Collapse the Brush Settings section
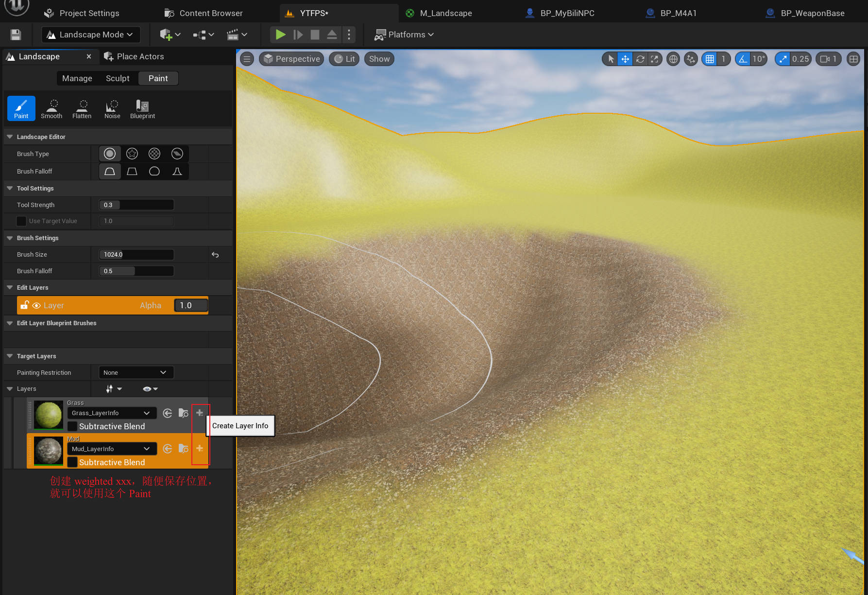The width and height of the screenshot is (868, 595). [x=10, y=238]
